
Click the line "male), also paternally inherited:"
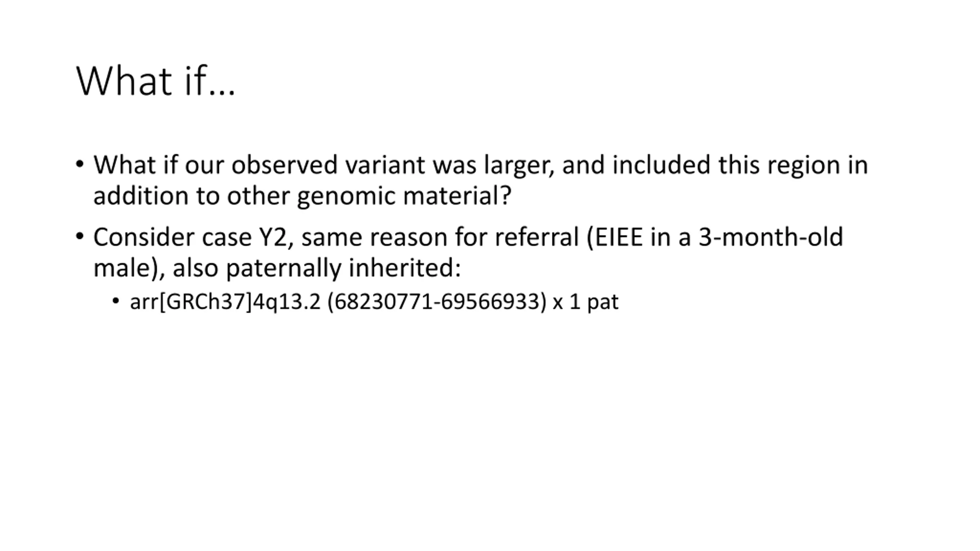277,268
